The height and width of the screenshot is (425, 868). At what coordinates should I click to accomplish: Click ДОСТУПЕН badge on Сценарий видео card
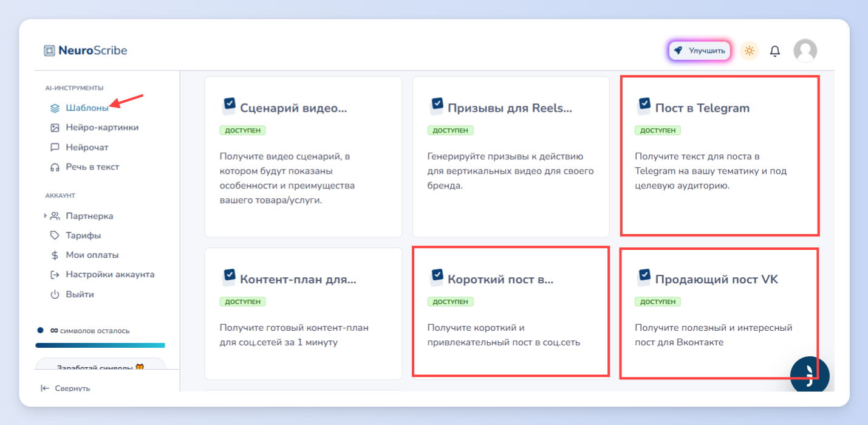tap(243, 130)
